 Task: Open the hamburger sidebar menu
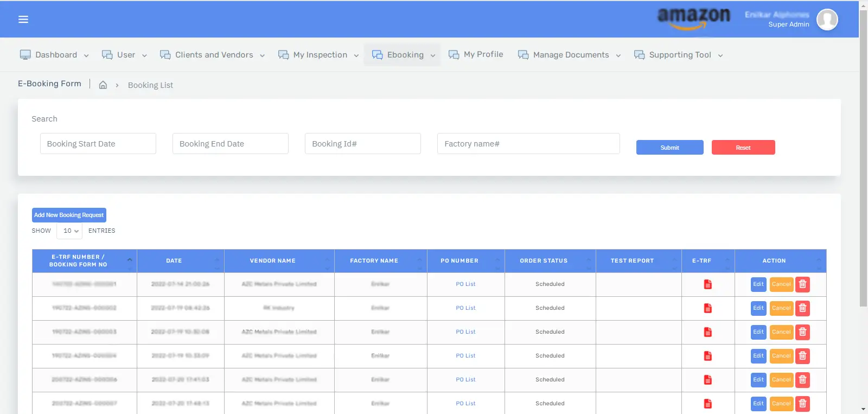pyautogui.click(x=23, y=20)
